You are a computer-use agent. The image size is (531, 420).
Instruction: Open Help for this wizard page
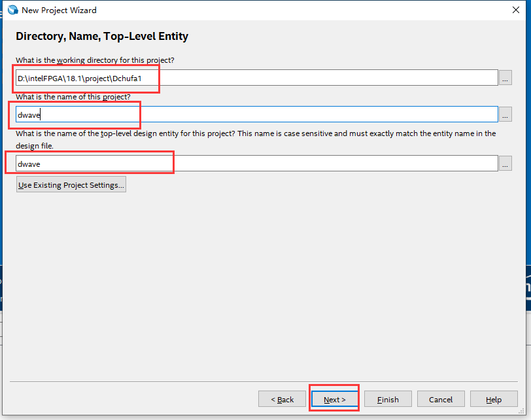(x=494, y=399)
